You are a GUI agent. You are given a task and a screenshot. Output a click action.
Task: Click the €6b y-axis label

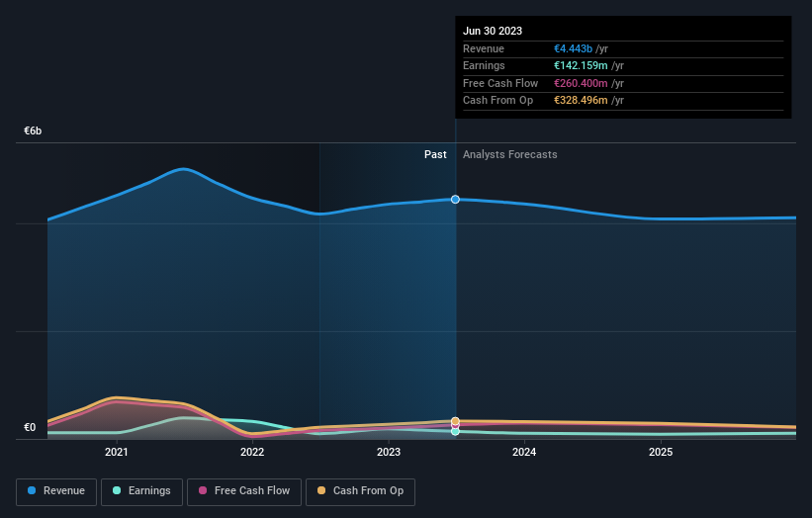(33, 130)
